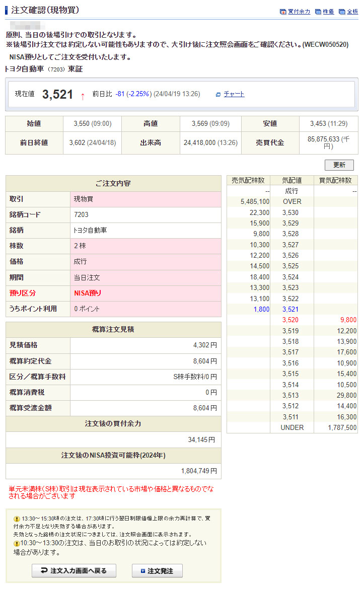This screenshot has width=364, height=589.
Task: Click the OVER row in order book
Action: click(292, 201)
